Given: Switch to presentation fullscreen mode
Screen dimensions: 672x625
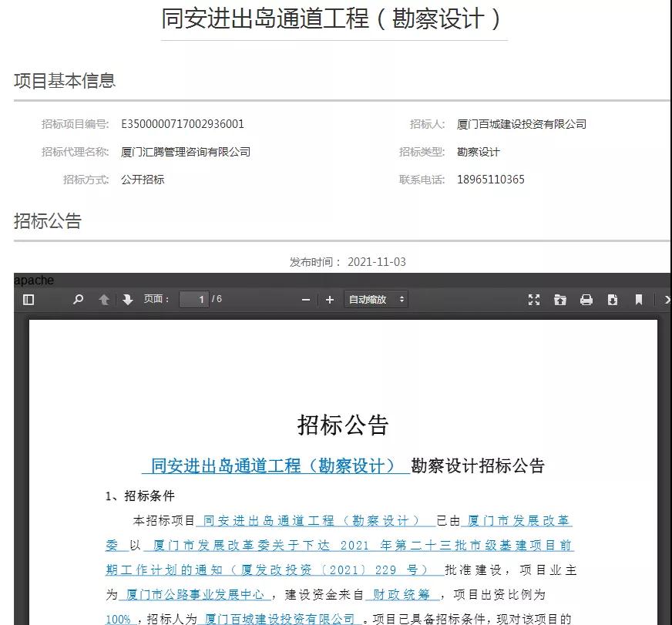Looking at the screenshot, I should 533,300.
